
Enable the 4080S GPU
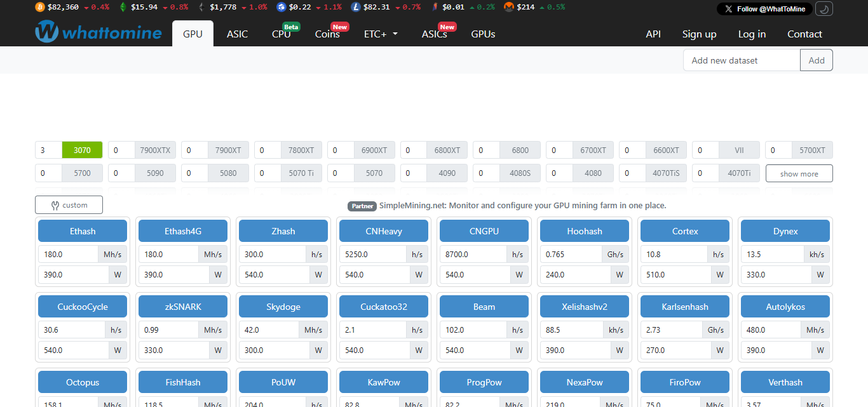point(520,173)
